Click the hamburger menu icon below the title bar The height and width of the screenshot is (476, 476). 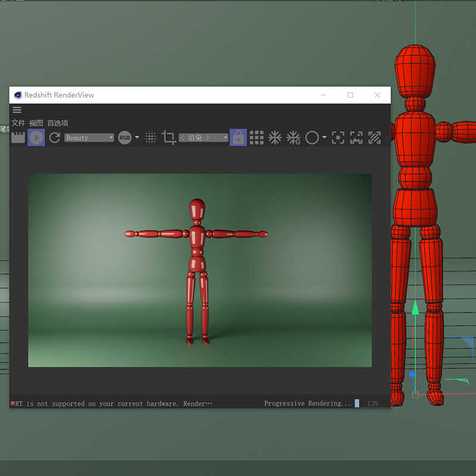click(x=17, y=109)
